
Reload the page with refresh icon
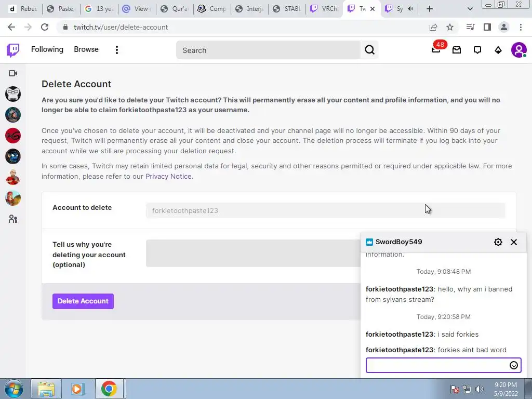45,27
